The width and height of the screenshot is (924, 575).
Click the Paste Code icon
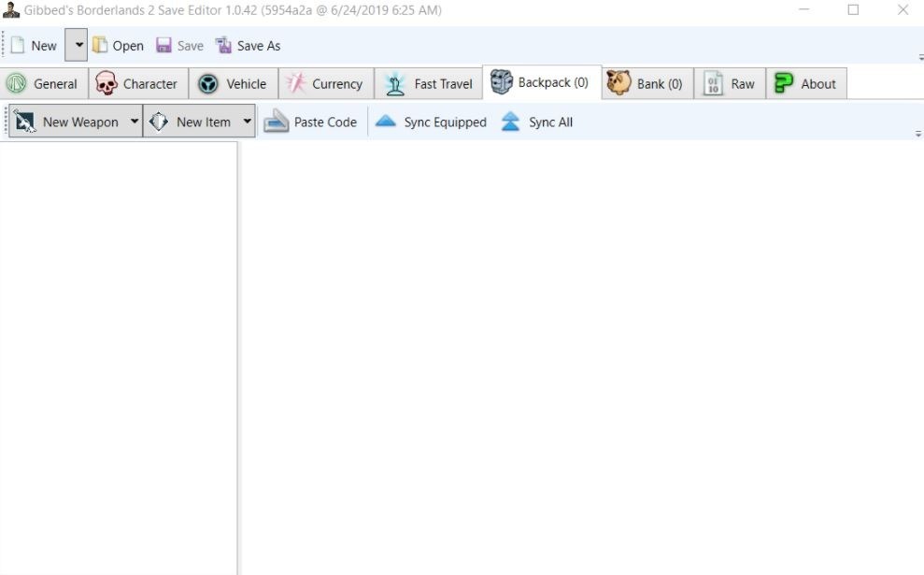[x=277, y=122]
